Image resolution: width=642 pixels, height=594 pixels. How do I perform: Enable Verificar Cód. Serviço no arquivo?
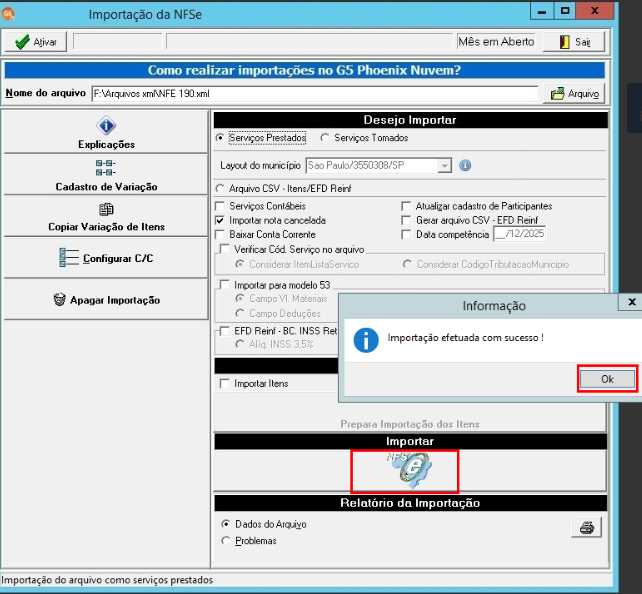tap(225, 249)
